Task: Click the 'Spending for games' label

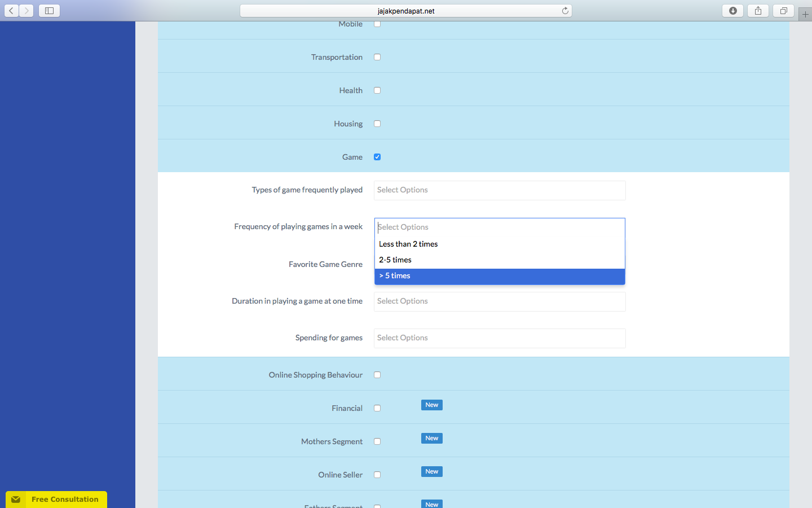Action: coord(329,338)
